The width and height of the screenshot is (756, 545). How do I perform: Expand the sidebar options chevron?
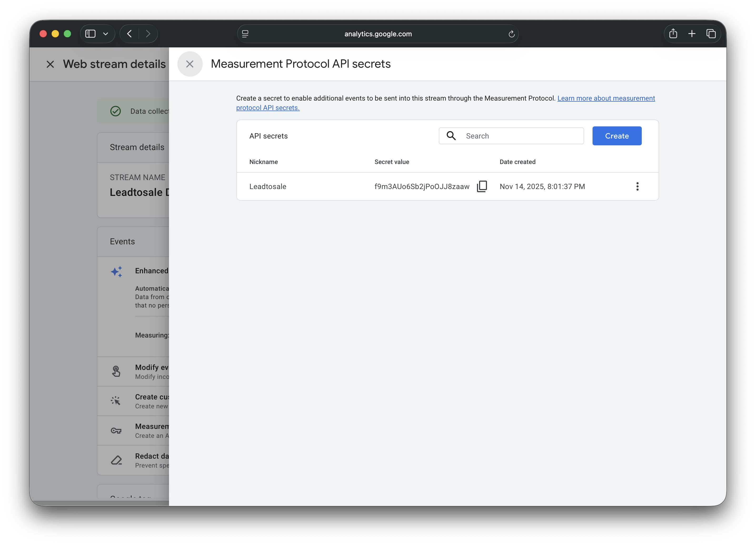tap(106, 34)
